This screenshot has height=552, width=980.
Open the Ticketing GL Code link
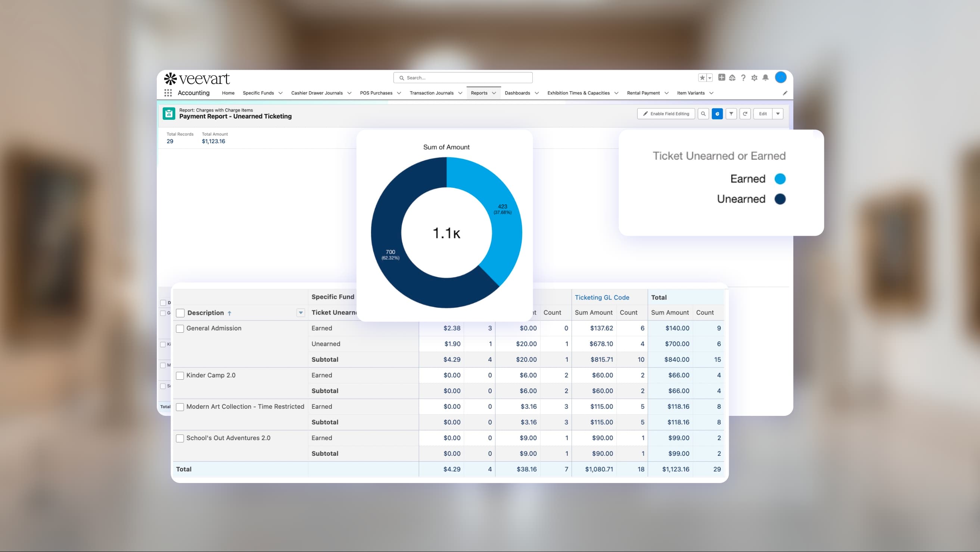[602, 297]
